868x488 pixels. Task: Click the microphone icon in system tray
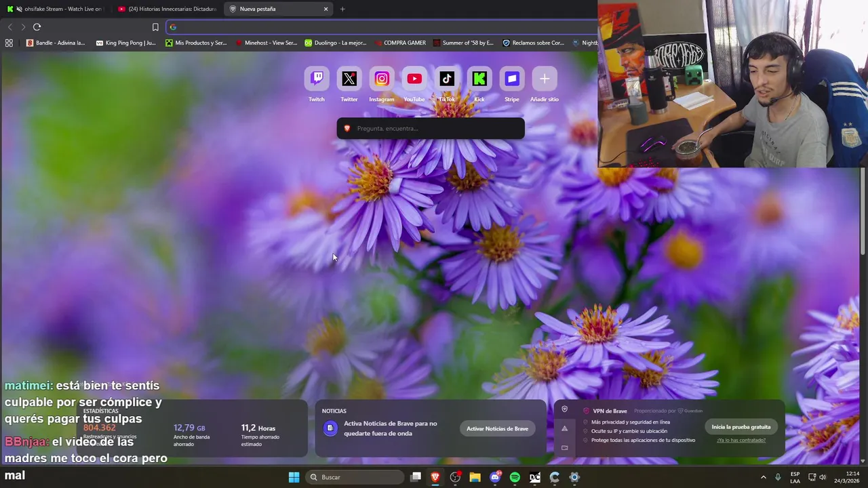click(778, 477)
